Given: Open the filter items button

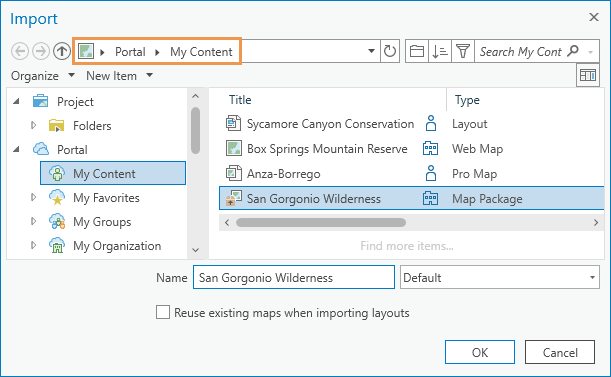Looking at the screenshot, I should point(463,51).
